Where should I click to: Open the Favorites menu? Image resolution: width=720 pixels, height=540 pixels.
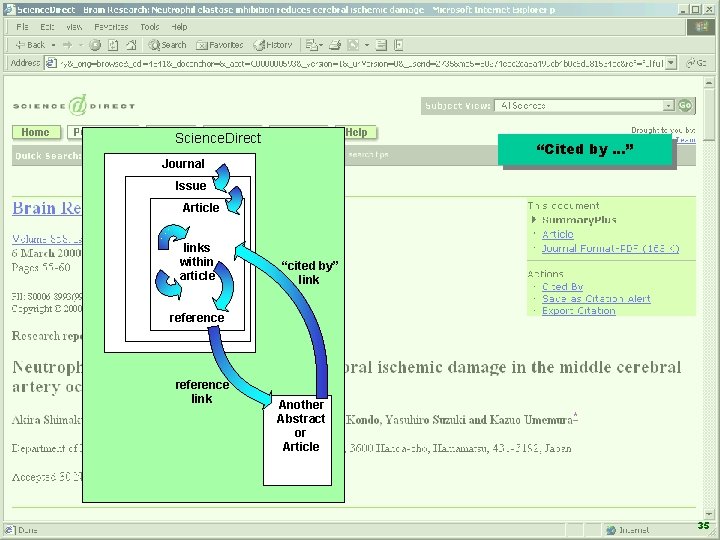pos(111,27)
